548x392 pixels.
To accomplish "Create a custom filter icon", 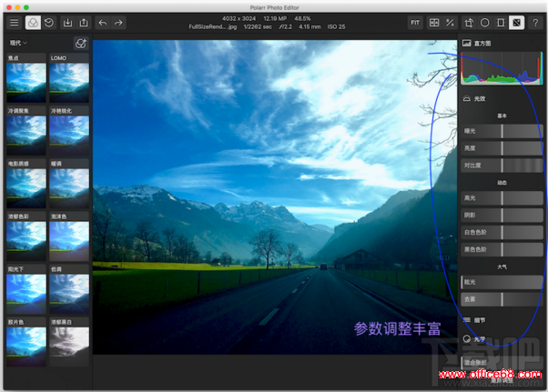I will click(x=81, y=44).
